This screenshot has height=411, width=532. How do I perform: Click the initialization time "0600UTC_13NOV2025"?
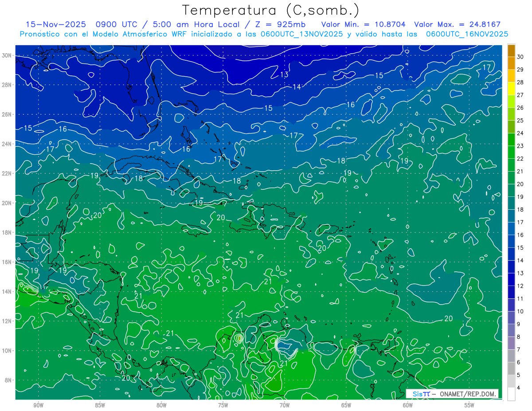click(x=301, y=34)
